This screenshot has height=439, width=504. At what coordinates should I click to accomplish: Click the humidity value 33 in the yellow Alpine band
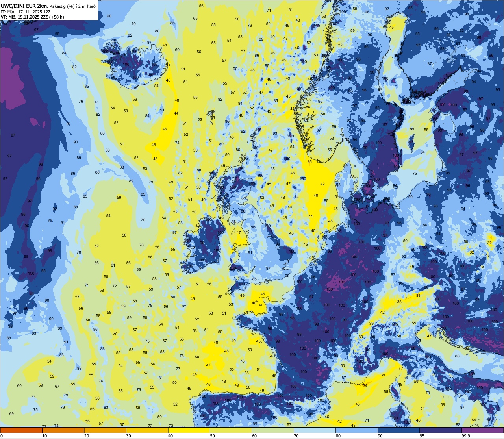[x=418, y=295]
